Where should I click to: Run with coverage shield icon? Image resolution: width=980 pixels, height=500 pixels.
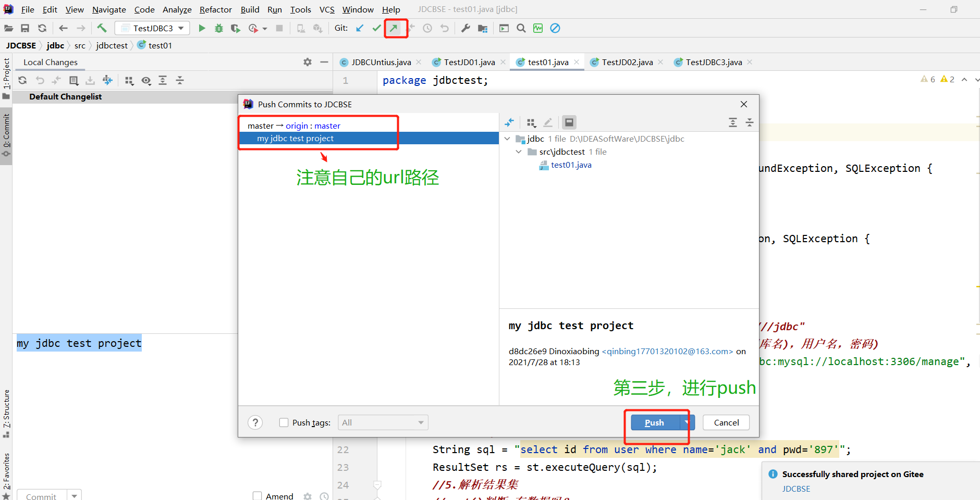pyautogui.click(x=236, y=28)
